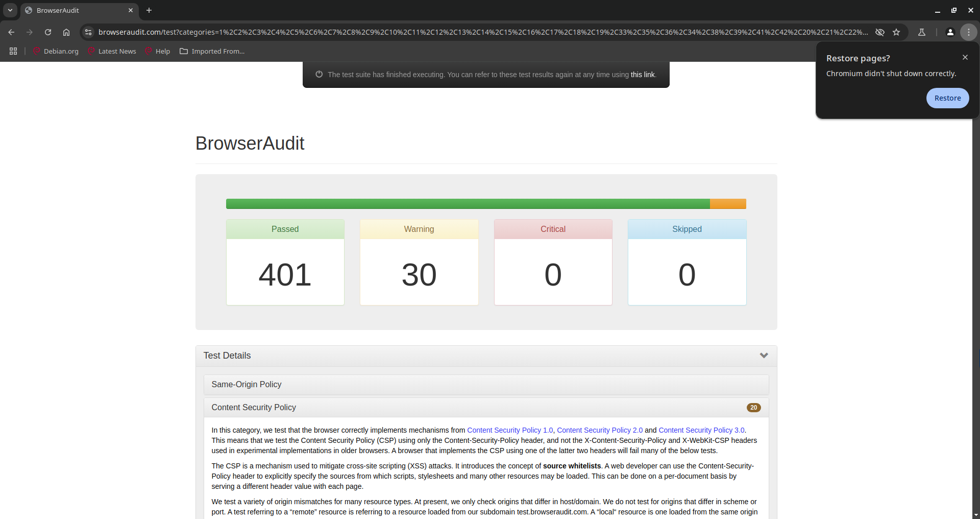Click the power icon in finished notice
The height and width of the screenshot is (519, 980).
point(319,74)
